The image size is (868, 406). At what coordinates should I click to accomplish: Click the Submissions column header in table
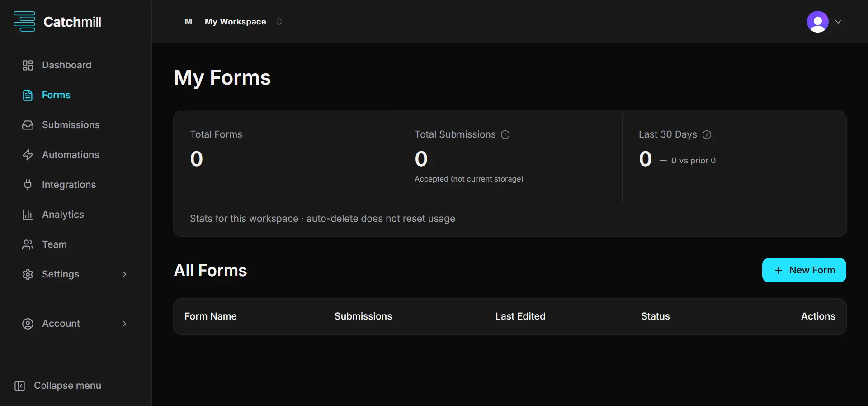pos(363,316)
